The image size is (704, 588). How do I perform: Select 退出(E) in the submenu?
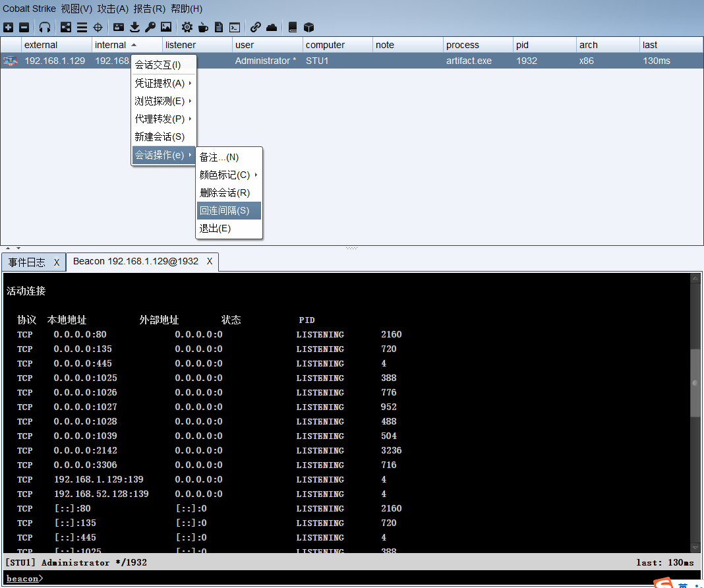coord(229,229)
